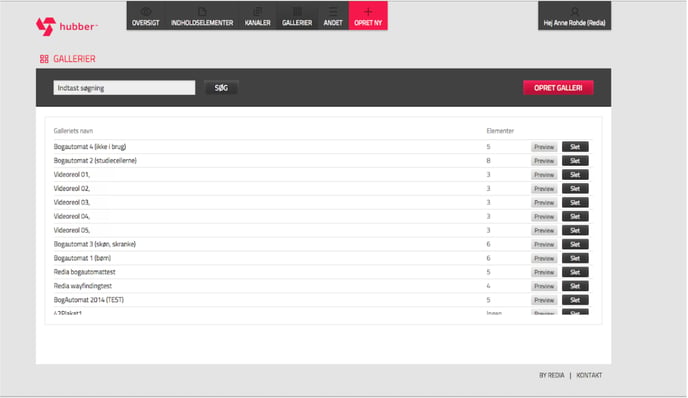Open the Bogautomat 4 (ikke i brug) row name

[x=90, y=147]
